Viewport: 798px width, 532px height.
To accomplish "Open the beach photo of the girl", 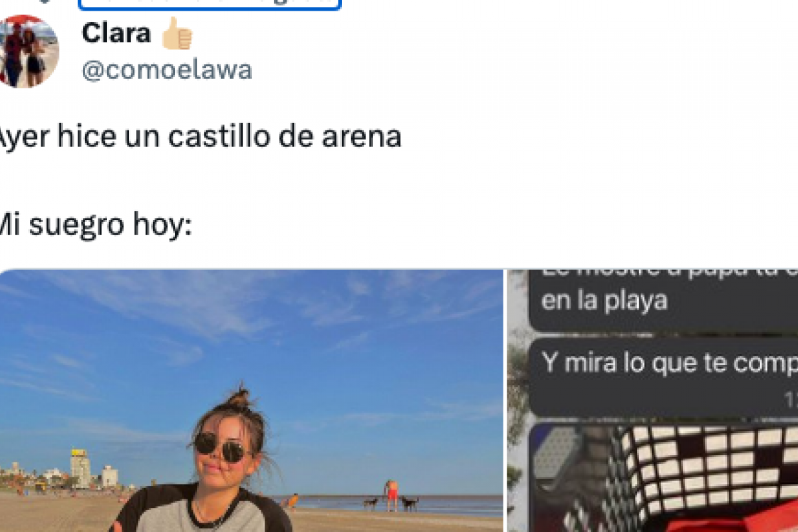I will pos(251,401).
